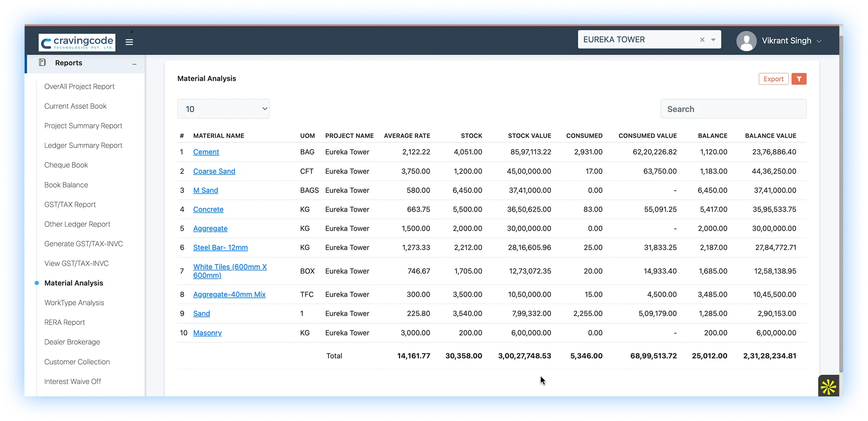This screenshot has height=421, width=868.
Task: Click the user avatar icon
Action: (x=746, y=41)
